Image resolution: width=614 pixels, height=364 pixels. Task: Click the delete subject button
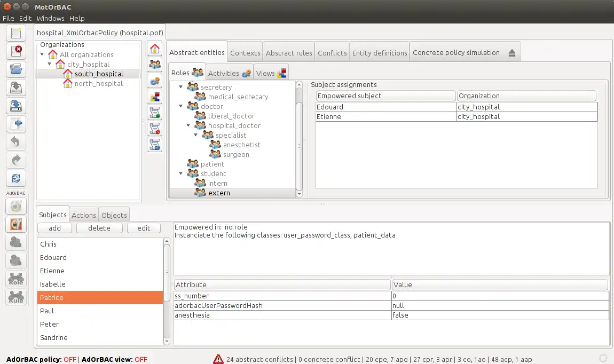(99, 228)
